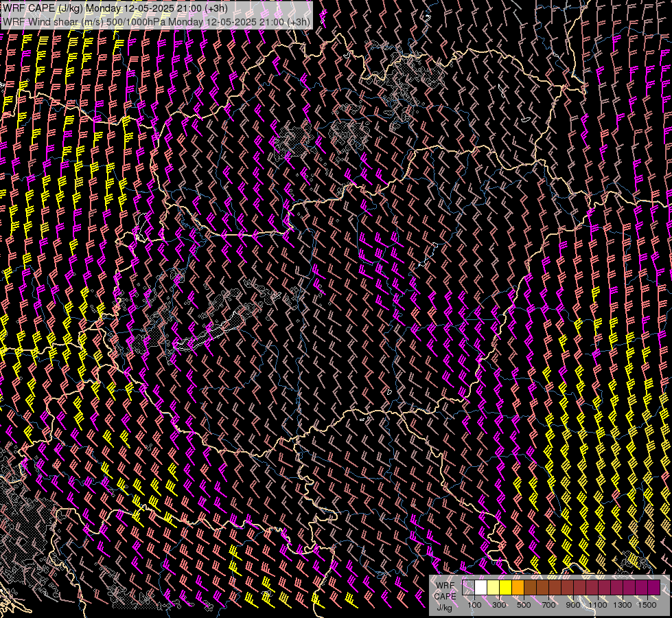Select the orange CAPE legend swatch
672x618 pixels.
tap(518, 587)
